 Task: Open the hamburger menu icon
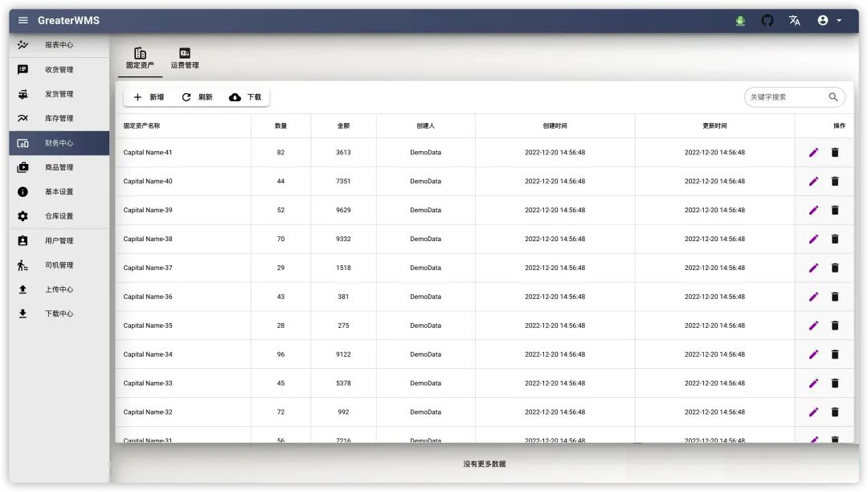tap(23, 20)
